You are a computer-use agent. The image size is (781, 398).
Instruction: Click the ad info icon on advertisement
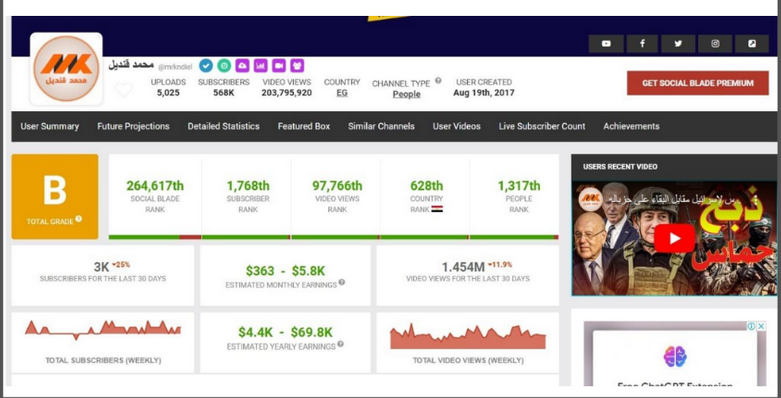click(751, 326)
